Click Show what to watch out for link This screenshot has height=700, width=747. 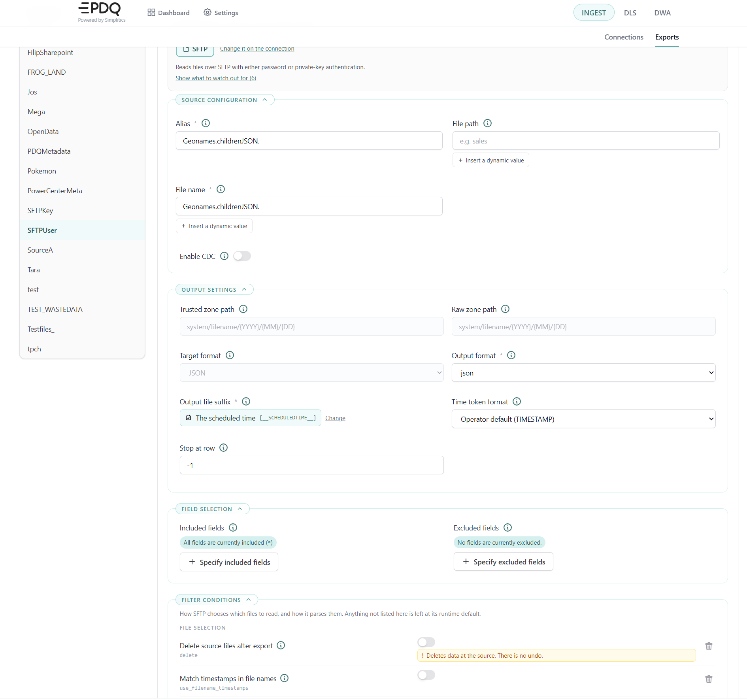(216, 78)
